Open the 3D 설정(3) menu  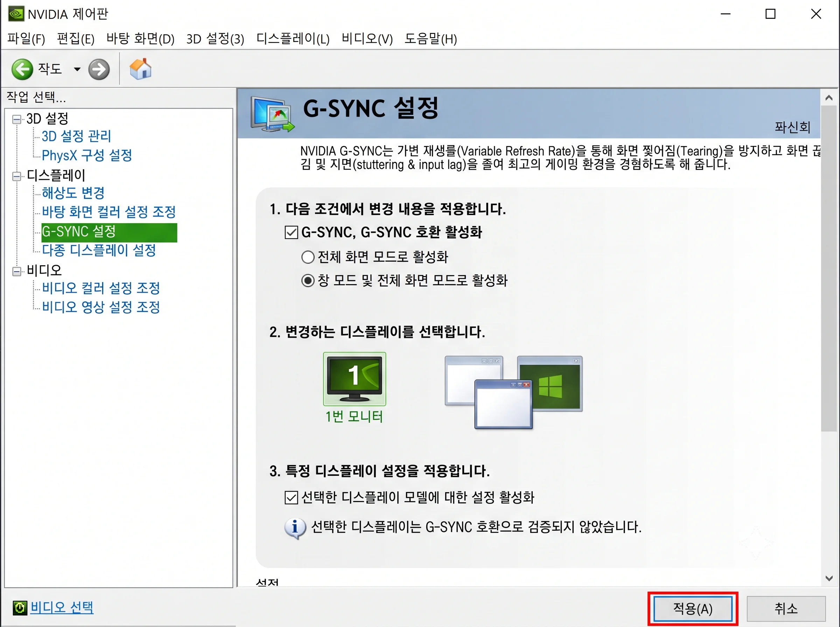[x=215, y=38]
